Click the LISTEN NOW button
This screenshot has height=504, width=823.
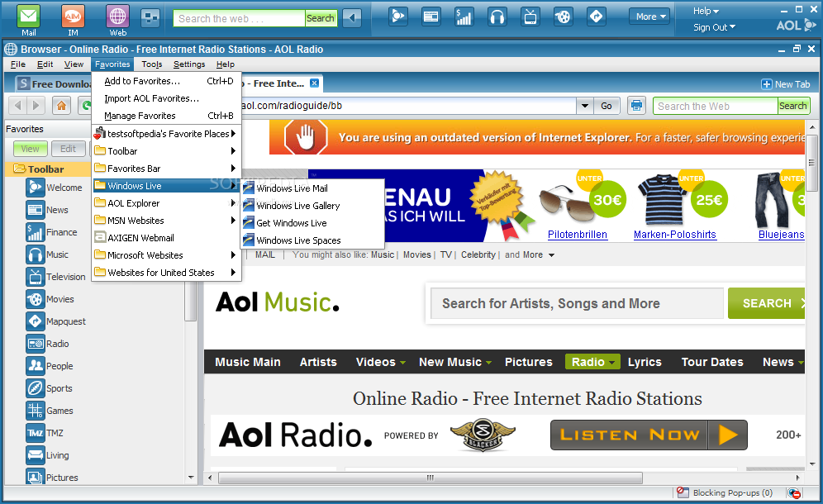click(649, 435)
